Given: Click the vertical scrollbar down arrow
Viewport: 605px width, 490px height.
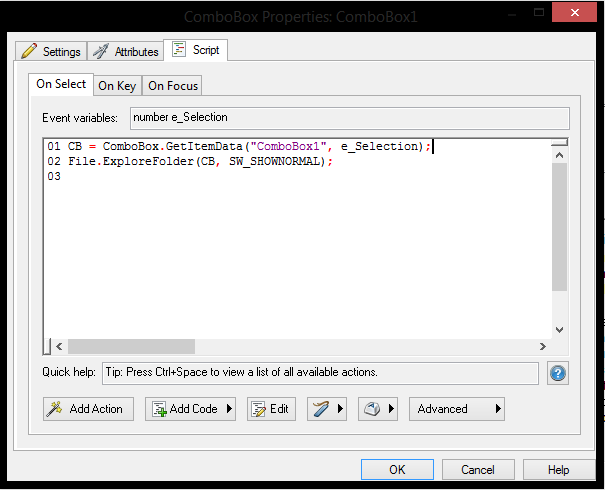Looking at the screenshot, I should tap(559, 330).
